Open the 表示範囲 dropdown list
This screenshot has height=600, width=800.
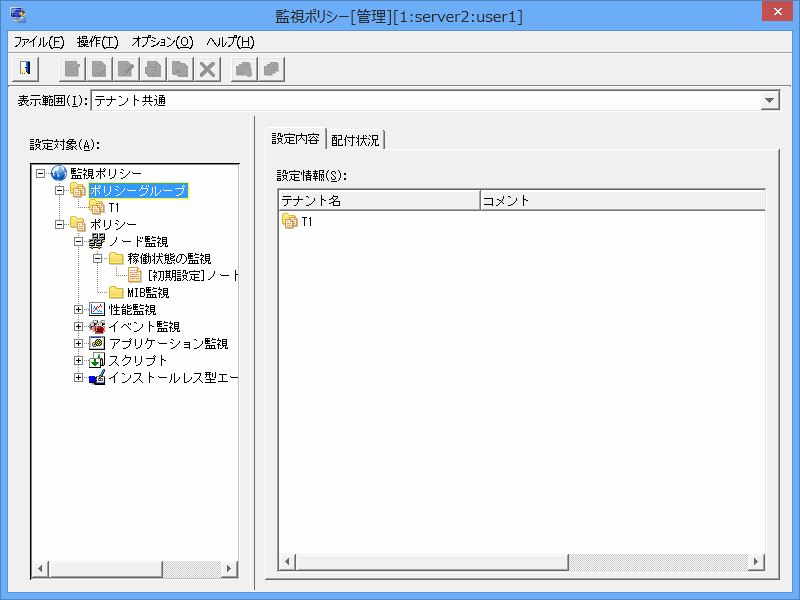(769, 100)
